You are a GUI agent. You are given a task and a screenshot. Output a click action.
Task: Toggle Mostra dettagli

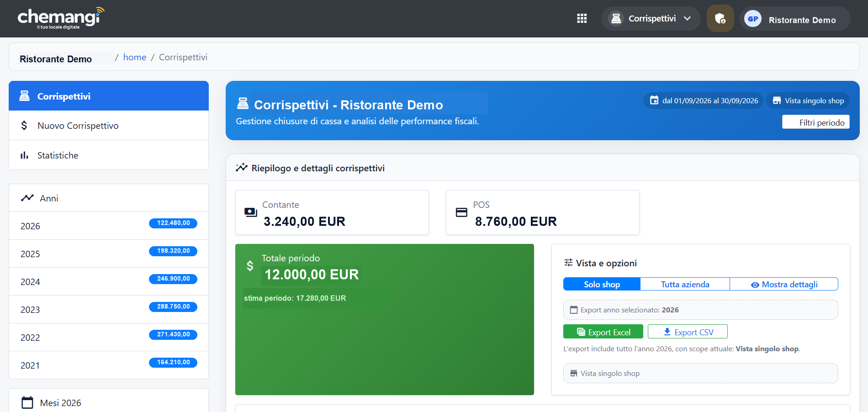(784, 284)
